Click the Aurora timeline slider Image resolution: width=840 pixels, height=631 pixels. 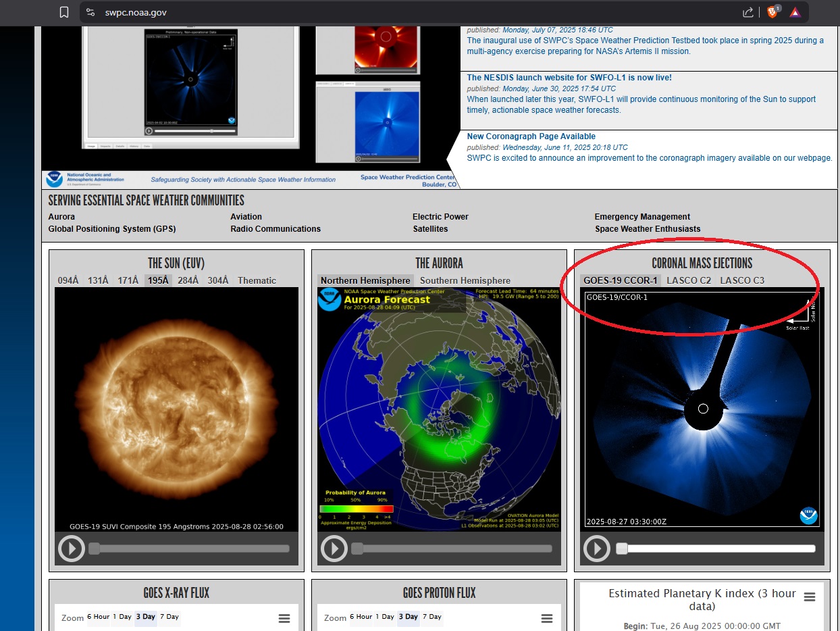pyautogui.click(x=452, y=549)
